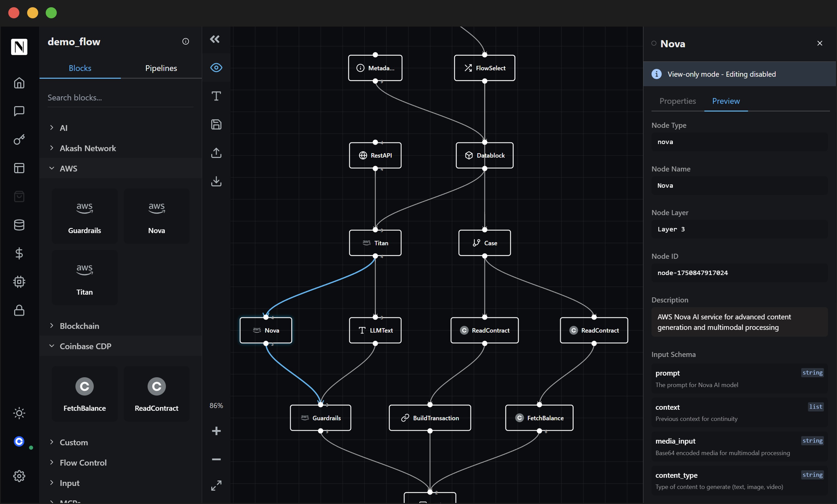Viewport: 837px width, 504px height.
Task: Close the Nova details panel
Action: point(820,43)
